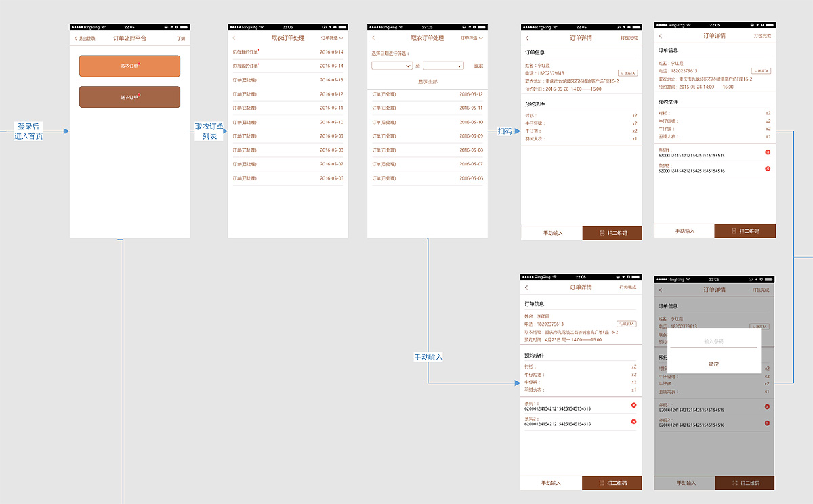Click 显示全部 link under date filter
813x504 pixels.
tap(428, 81)
